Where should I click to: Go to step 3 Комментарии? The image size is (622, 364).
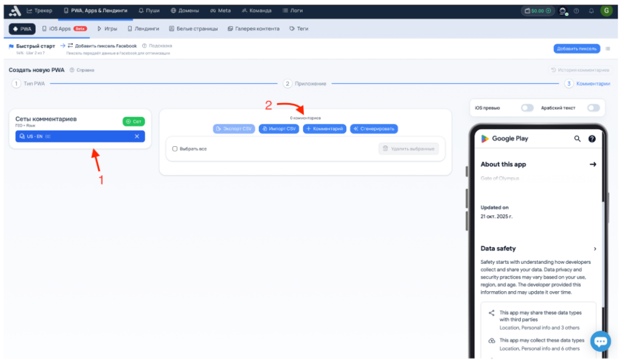pyautogui.click(x=587, y=84)
